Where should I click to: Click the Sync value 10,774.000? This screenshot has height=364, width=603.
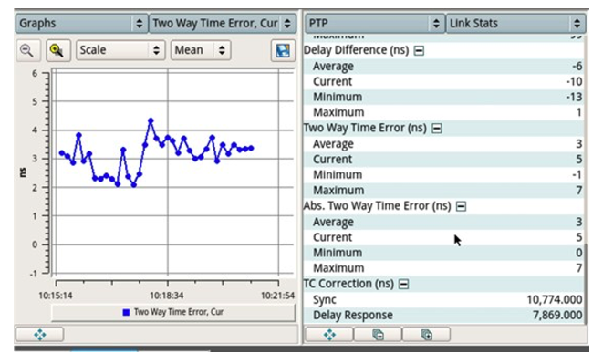tap(554, 300)
